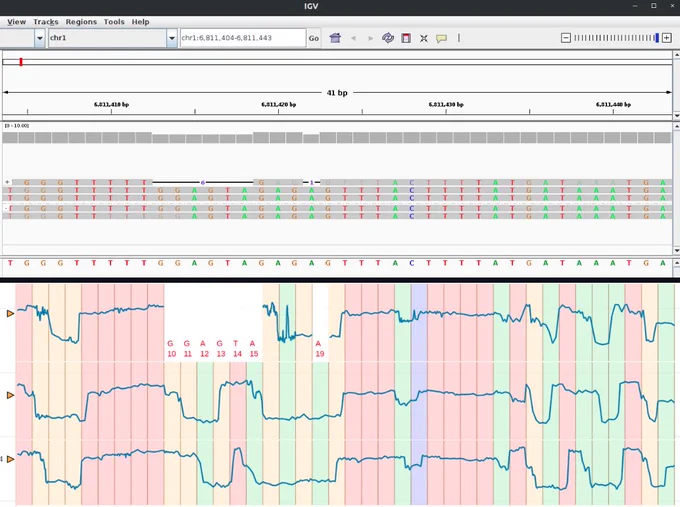Open the genome selector dropdown arrow
The image size is (680, 507).
coord(39,38)
